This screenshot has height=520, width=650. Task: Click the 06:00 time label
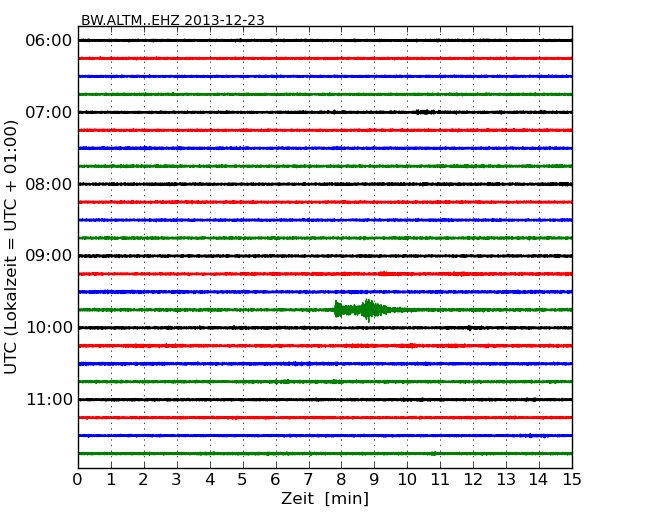[49, 41]
